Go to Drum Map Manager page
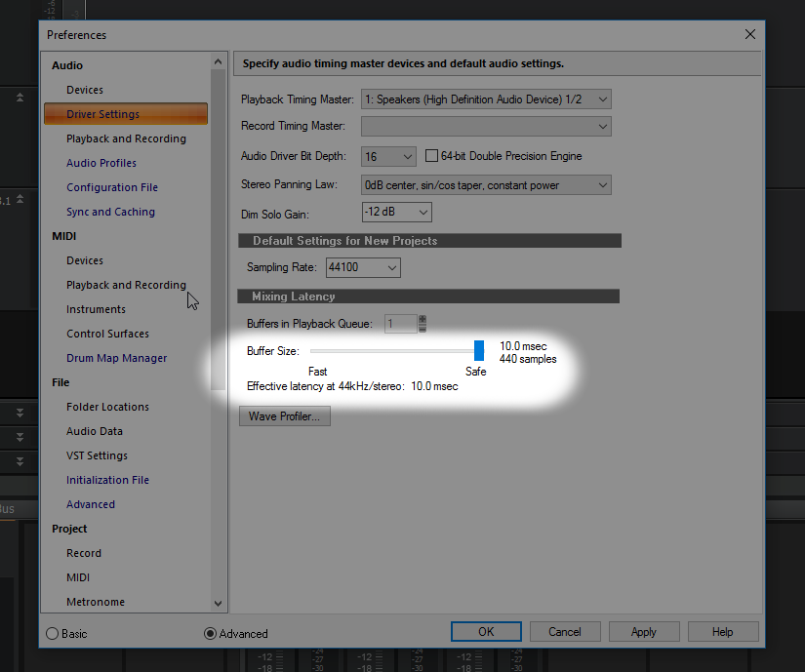The height and width of the screenshot is (672, 805). [116, 358]
